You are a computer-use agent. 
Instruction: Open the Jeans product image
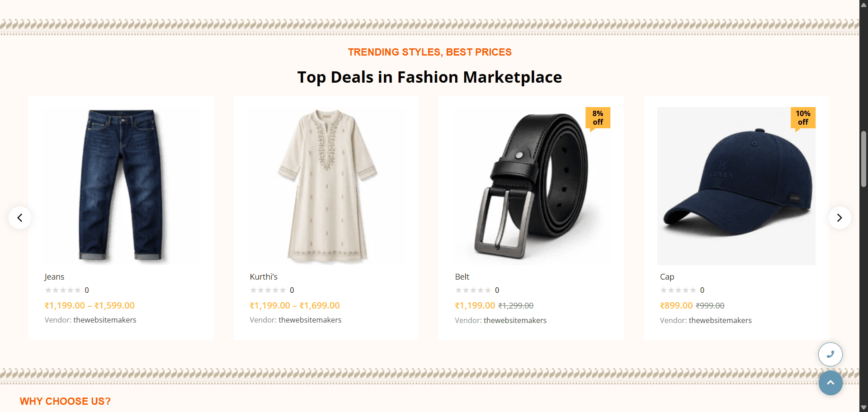121,185
